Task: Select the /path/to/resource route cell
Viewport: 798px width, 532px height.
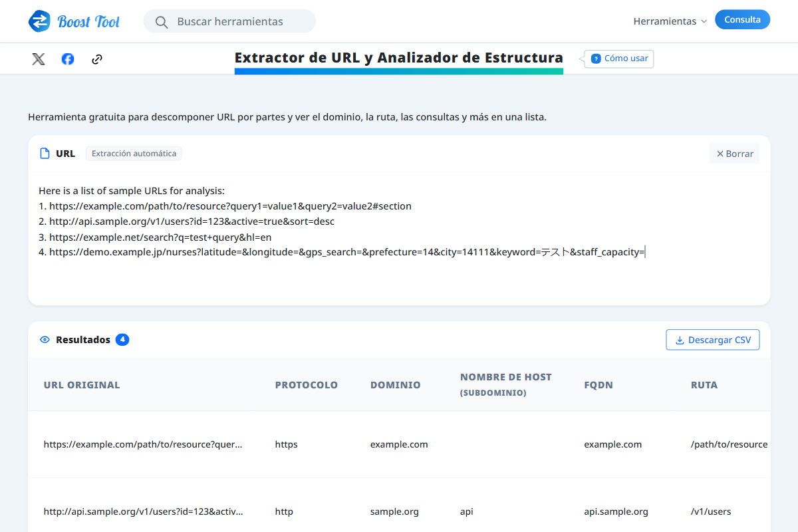Action: [x=730, y=444]
